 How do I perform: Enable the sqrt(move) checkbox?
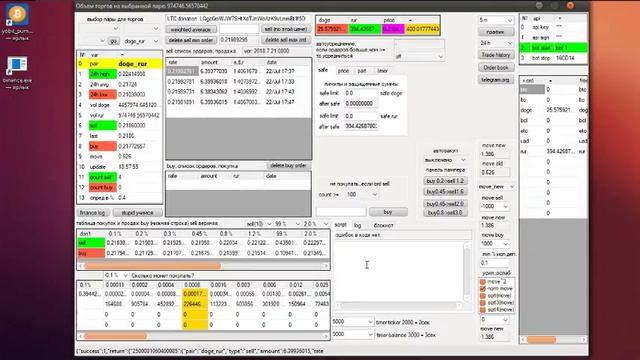[483, 296]
